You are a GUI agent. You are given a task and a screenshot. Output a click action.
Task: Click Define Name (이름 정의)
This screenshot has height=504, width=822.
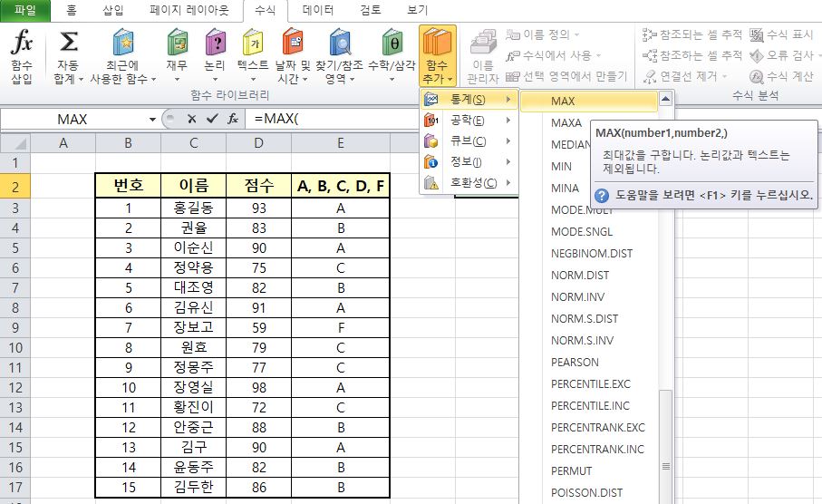[542, 34]
